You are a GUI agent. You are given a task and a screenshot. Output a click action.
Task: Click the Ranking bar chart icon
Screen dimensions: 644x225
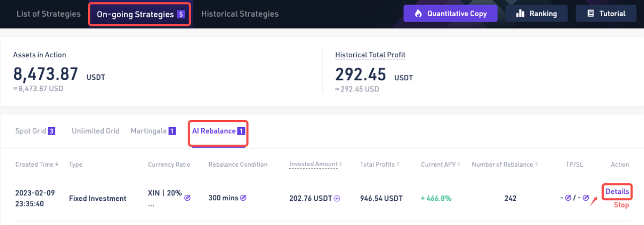coord(520,14)
